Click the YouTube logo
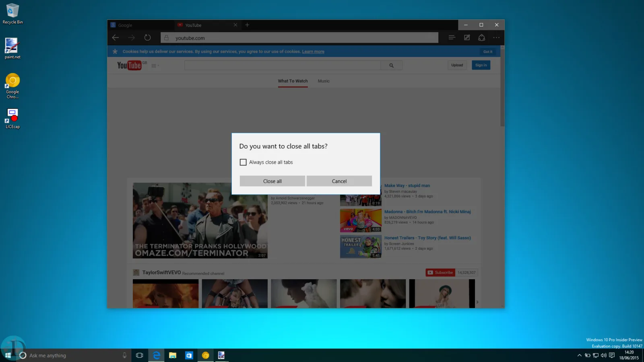644x362 pixels. 129,65
